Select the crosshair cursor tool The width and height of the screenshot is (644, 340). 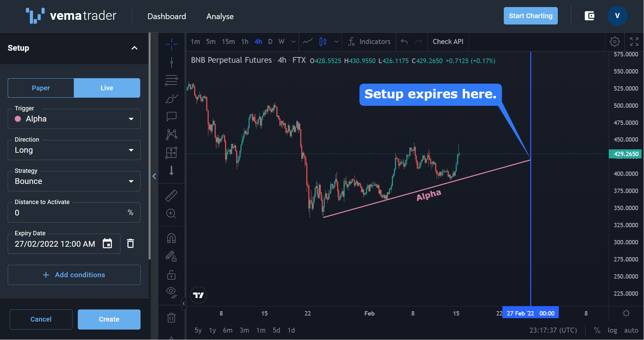[x=171, y=44]
